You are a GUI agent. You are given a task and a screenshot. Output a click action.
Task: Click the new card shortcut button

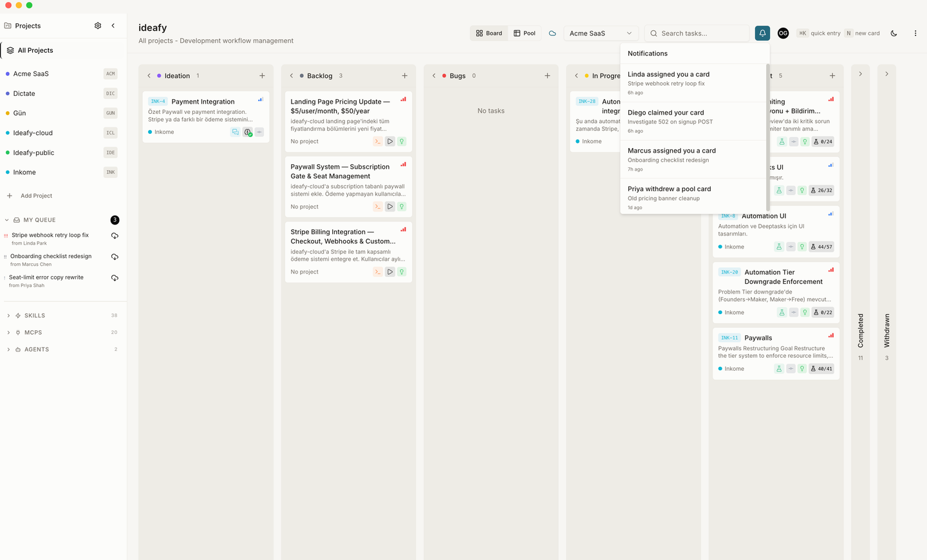862,33
